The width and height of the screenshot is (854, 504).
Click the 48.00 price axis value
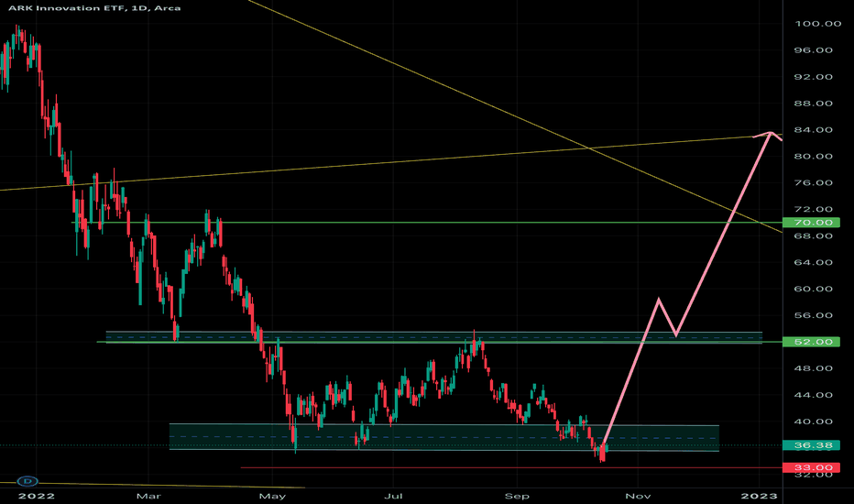coord(814,368)
